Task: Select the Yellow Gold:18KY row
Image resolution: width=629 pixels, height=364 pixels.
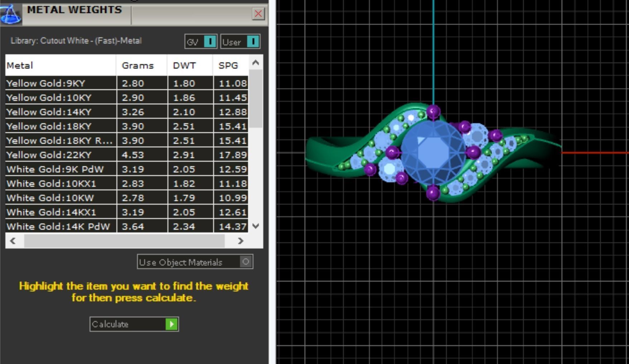Action: [x=127, y=126]
